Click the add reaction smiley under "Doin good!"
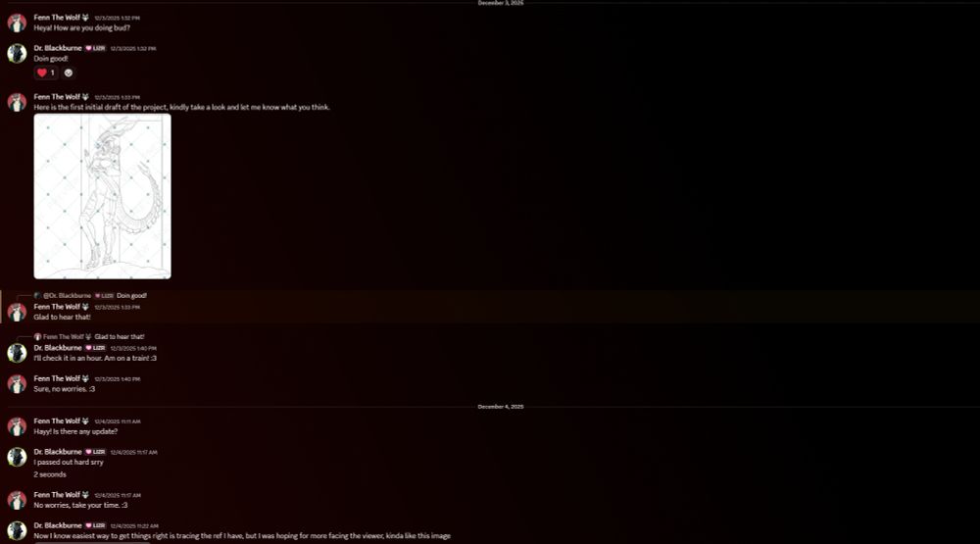Image resolution: width=980 pixels, height=544 pixels. click(69, 73)
